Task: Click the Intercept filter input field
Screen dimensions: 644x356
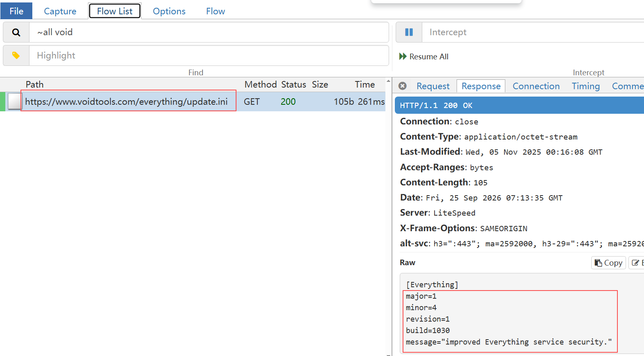Action: coord(533,32)
